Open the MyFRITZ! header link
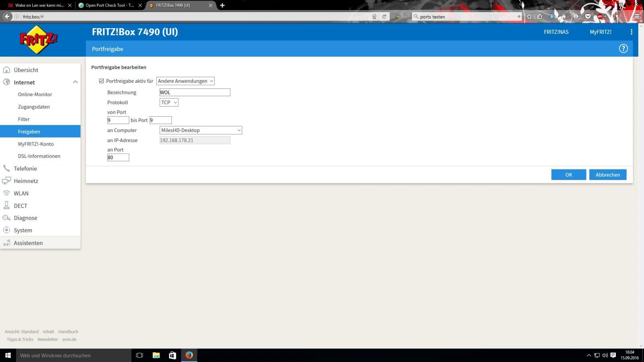 pos(601,32)
